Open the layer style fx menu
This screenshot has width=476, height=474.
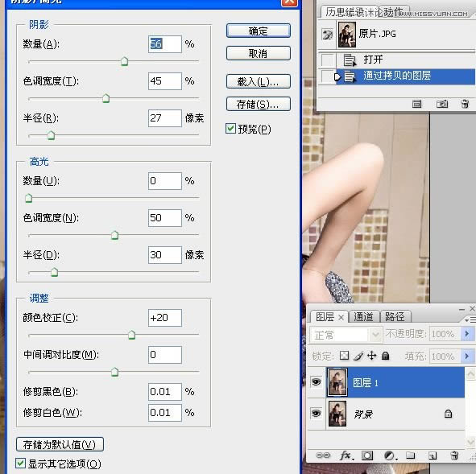(x=346, y=455)
